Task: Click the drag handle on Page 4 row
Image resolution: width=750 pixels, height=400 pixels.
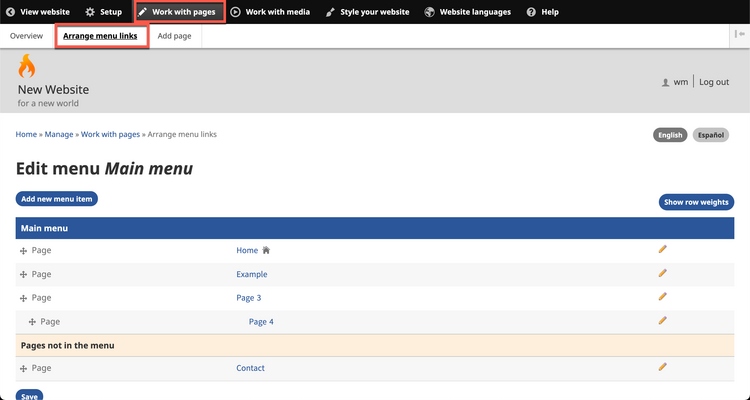Action: (32, 322)
